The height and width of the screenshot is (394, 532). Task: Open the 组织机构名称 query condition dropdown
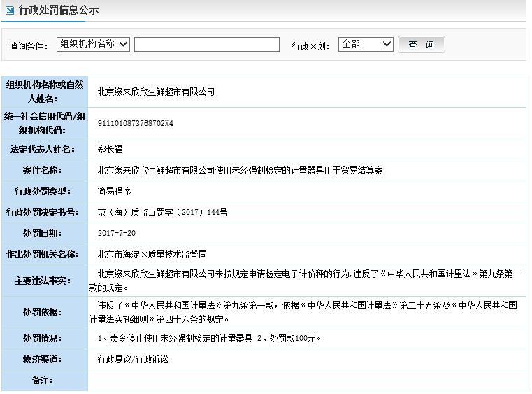point(93,44)
